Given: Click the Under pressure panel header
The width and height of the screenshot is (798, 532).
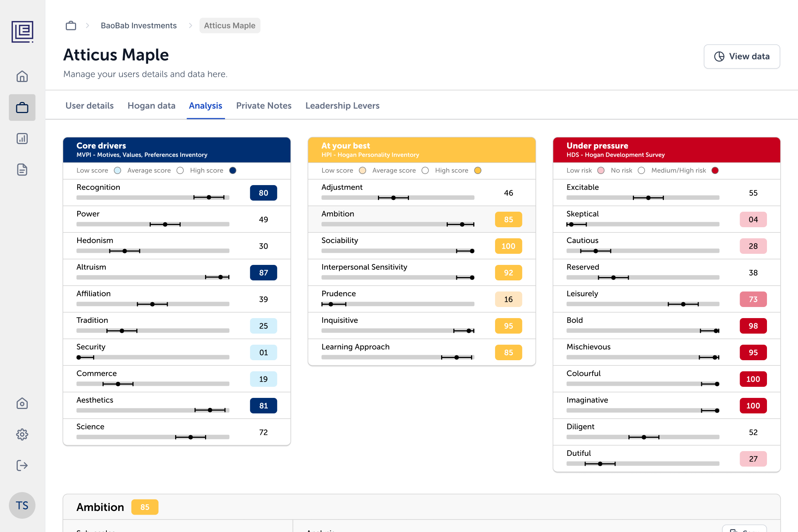Looking at the screenshot, I should click(x=666, y=150).
